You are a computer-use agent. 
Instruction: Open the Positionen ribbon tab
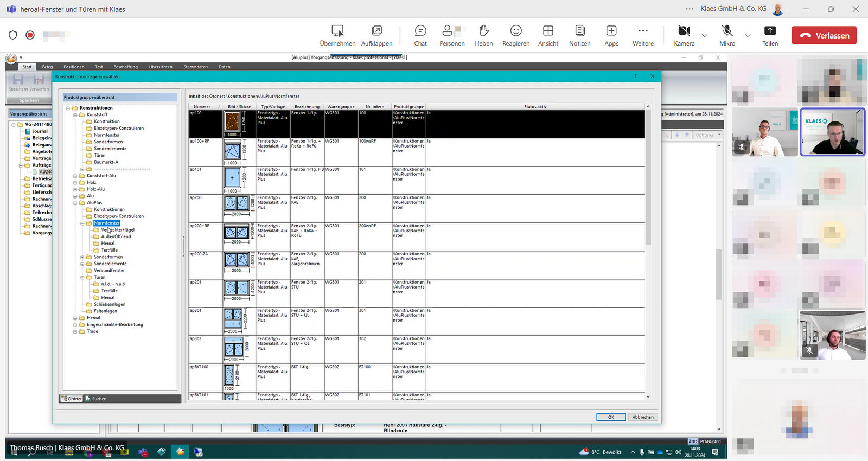click(74, 67)
